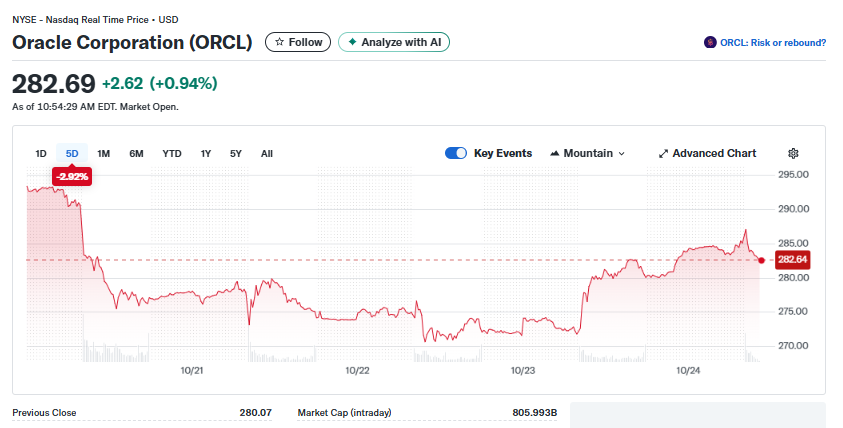Click the red current price dot on chart
This screenshot has width=843, height=428.
[x=762, y=260]
